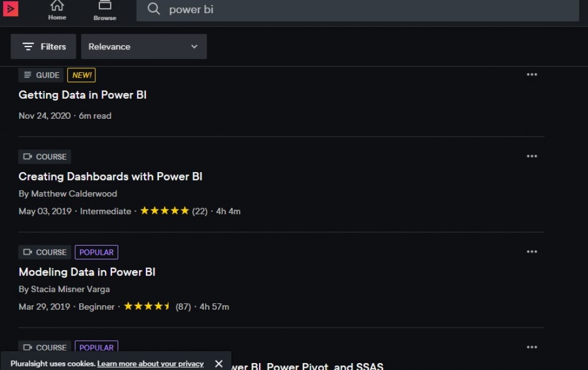The height and width of the screenshot is (370, 588).
Task: Click the star rating of Modeling Data course
Action: coord(148,306)
